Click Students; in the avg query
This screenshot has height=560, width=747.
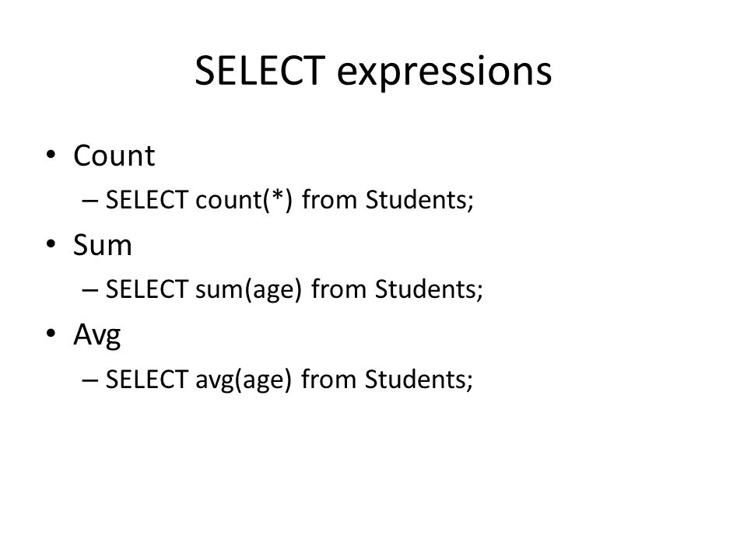coord(419,380)
